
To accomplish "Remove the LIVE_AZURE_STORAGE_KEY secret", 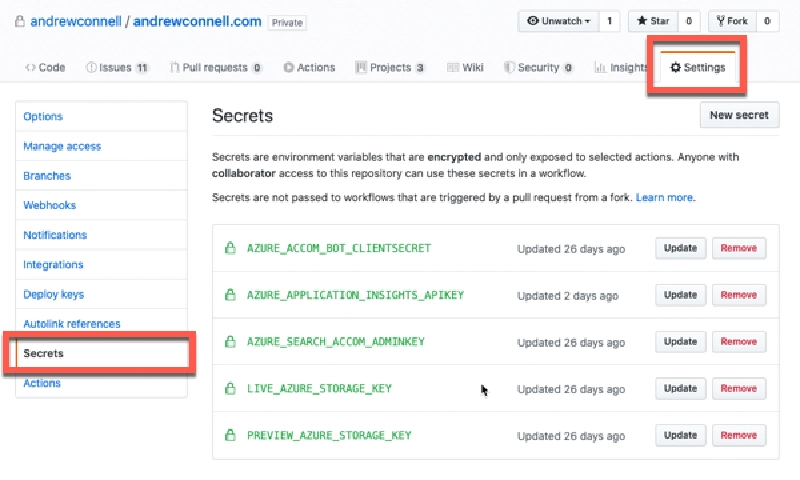I will pyautogui.click(x=739, y=388).
